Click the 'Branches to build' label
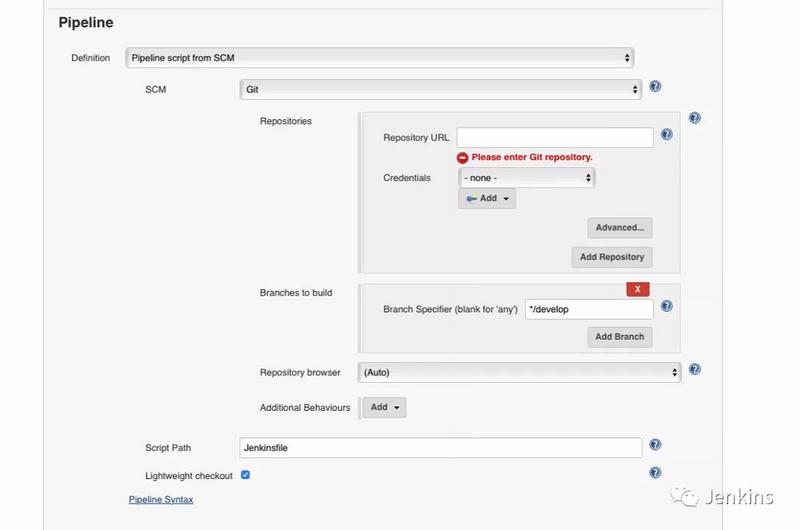The height and width of the screenshot is (530, 800). [x=296, y=293]
